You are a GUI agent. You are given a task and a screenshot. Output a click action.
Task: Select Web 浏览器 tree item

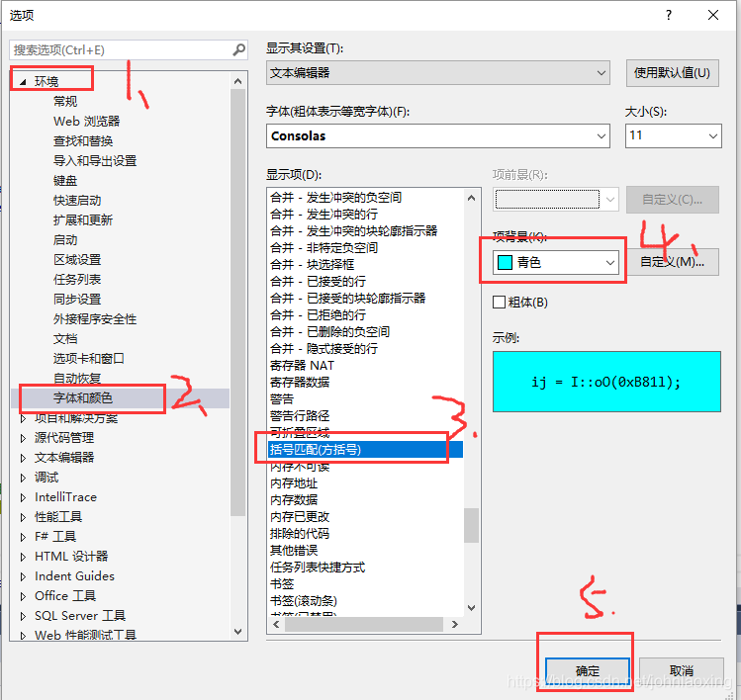pos(86,121)
